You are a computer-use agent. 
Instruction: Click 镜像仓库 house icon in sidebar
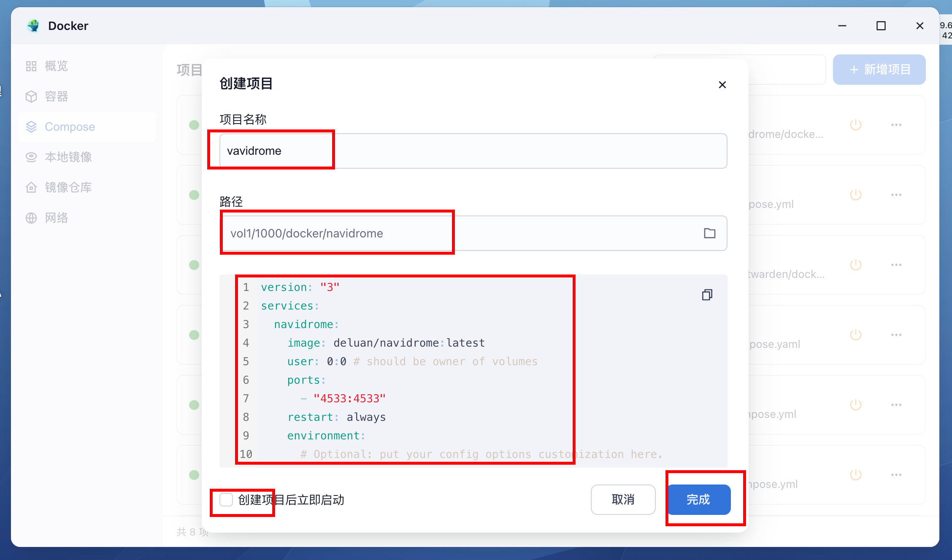31,188
